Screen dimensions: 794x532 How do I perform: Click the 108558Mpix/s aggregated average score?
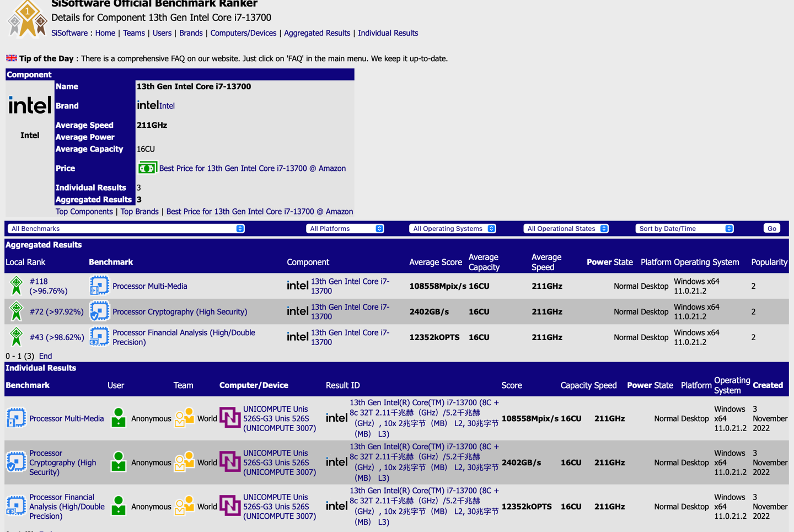click(438, 286)
